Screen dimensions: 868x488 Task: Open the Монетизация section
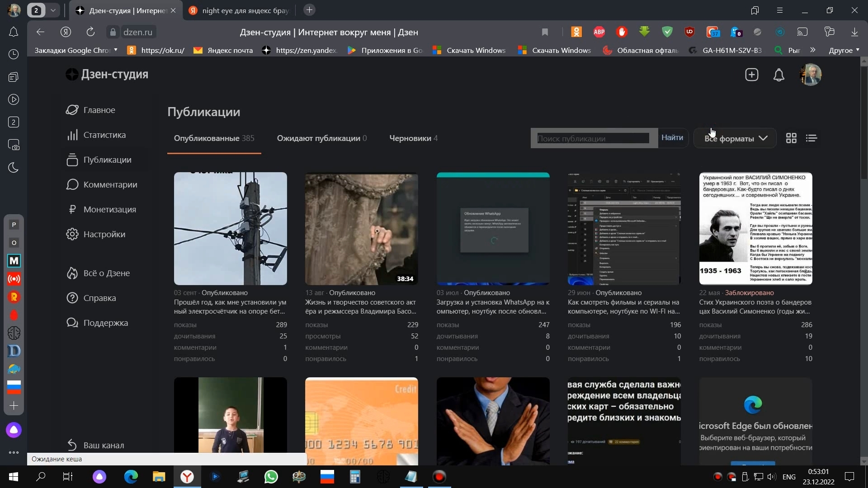(110, 209)
